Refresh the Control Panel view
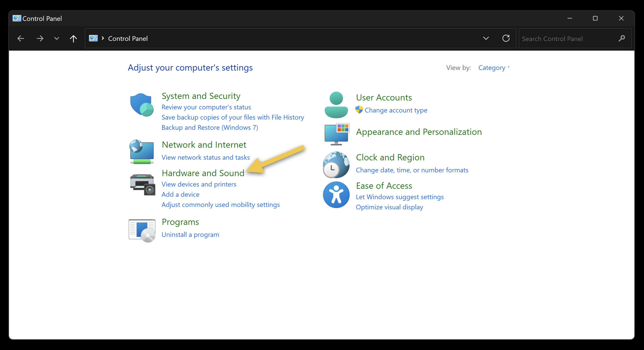 [506, 38]
